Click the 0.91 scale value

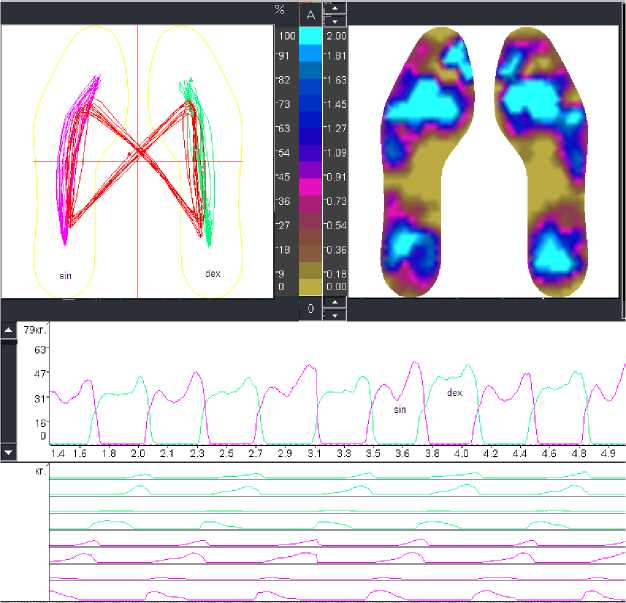click(x=337, y=177)
